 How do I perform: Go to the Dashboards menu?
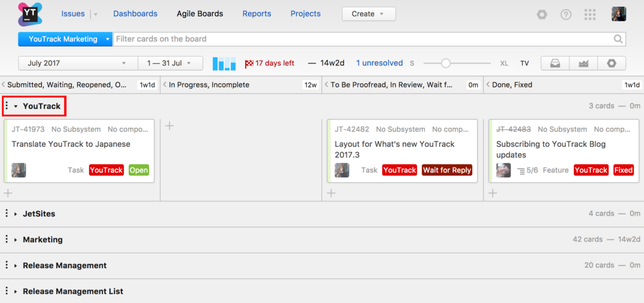(x=135, y=14)
